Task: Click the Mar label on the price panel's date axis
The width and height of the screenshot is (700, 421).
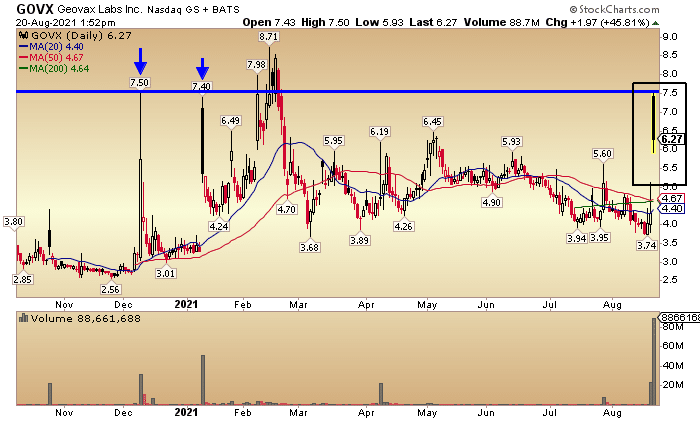Action: tap(298, 304)
